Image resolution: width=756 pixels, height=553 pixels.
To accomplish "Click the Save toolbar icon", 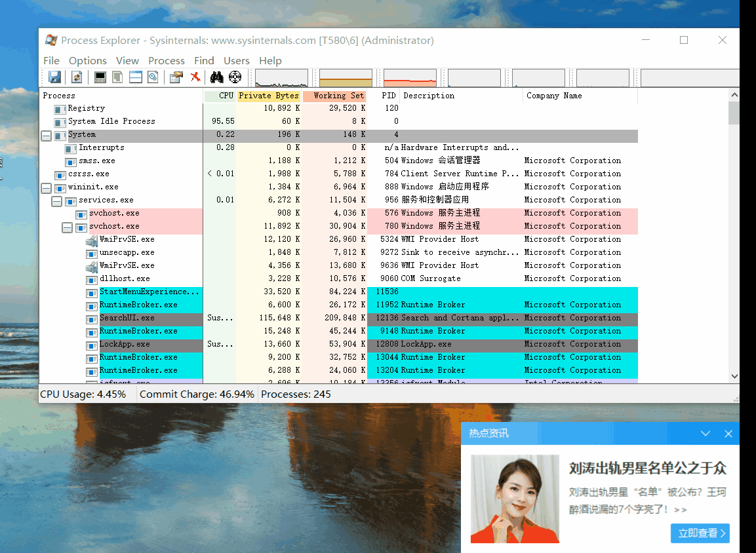I will [54, 77].
